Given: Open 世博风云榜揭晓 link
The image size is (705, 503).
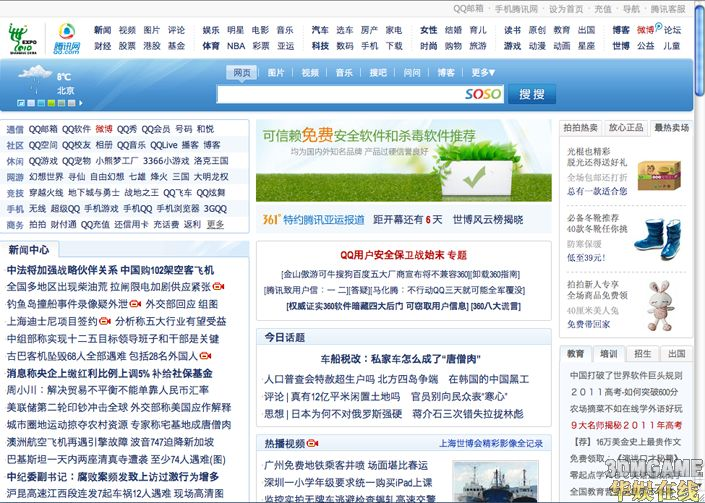Looking at the screenshot, I should (x=488, y=220).
